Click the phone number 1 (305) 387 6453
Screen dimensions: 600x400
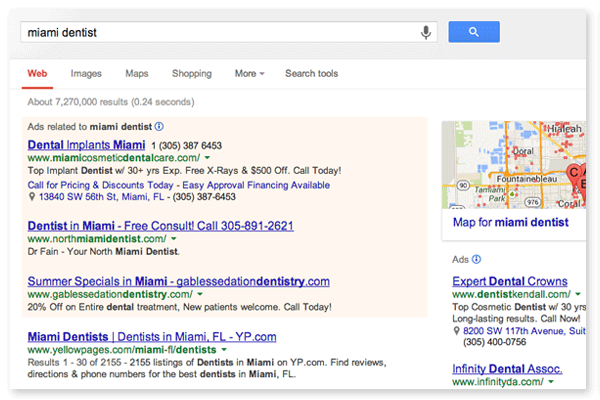186,146
